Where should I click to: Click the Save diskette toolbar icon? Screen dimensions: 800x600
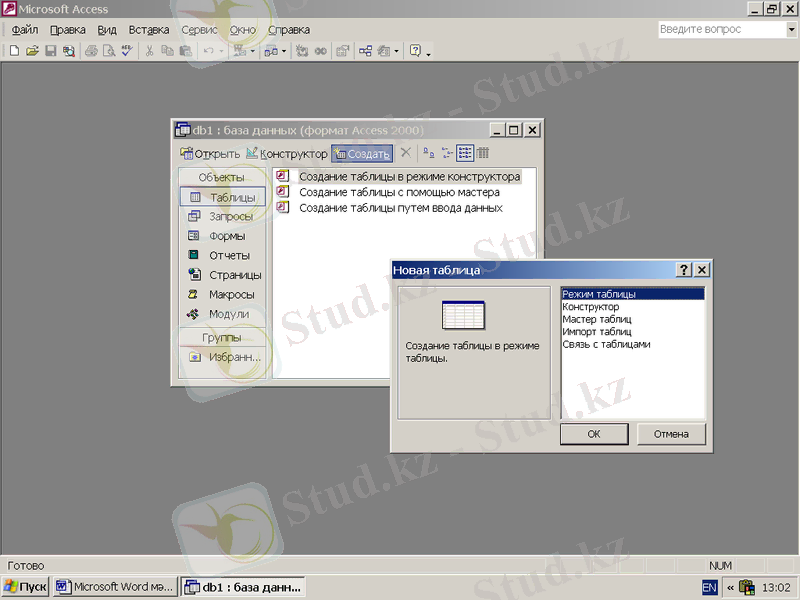(50, 50)
